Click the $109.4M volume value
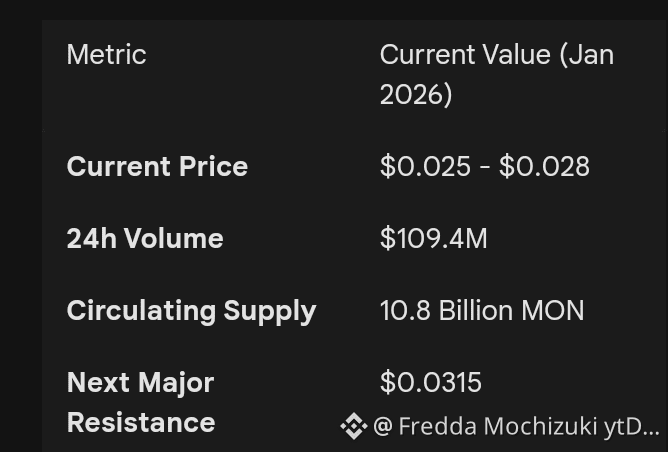 [x=433, y=238]
